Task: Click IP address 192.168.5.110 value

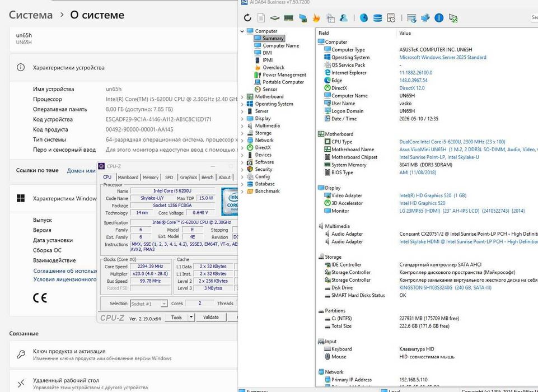Action: [x=413, y=380]
